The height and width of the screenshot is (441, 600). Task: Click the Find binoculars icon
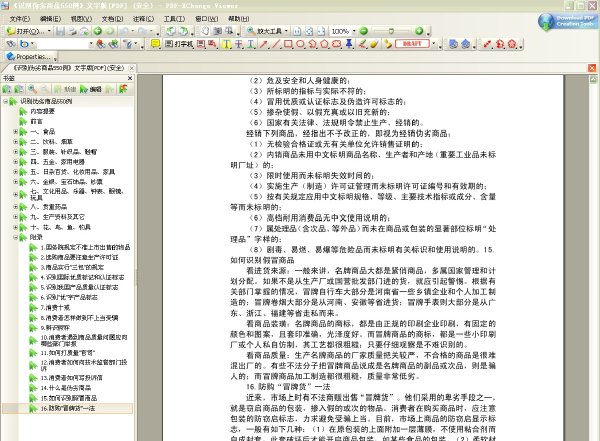click(x=11, y=44)
